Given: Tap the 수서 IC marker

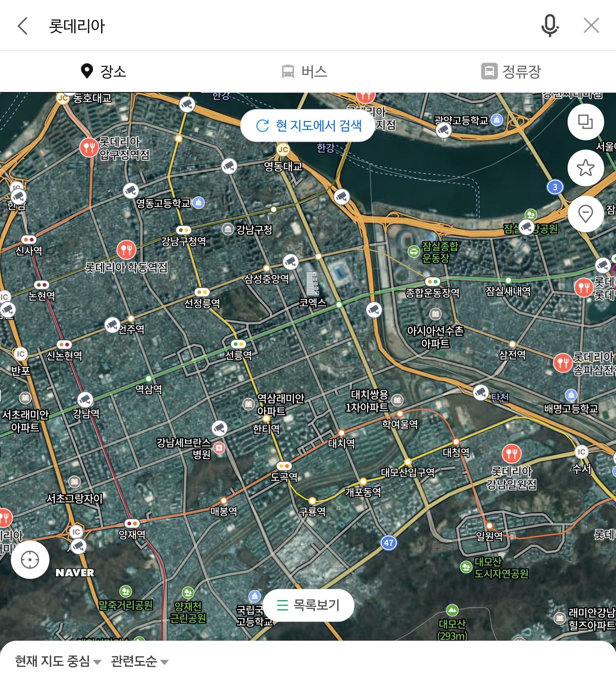Looking at the screenshot, I should [x=582, y=452].
